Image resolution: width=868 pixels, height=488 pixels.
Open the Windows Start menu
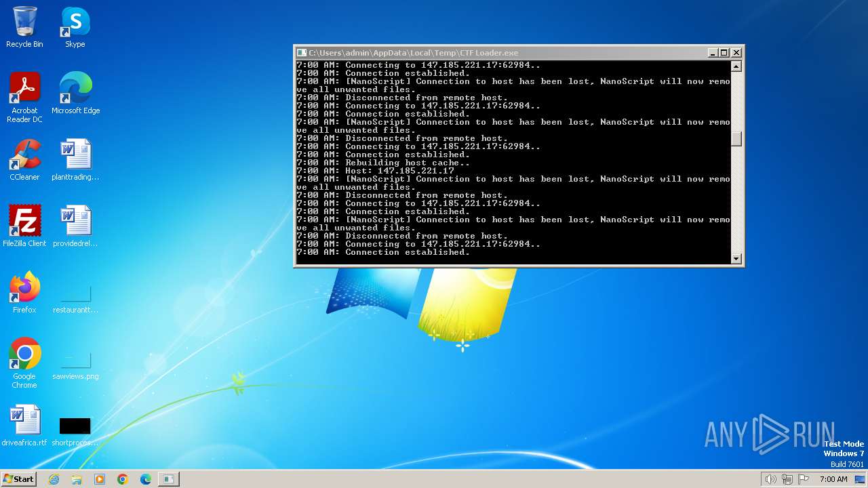(x=18, y=479)
